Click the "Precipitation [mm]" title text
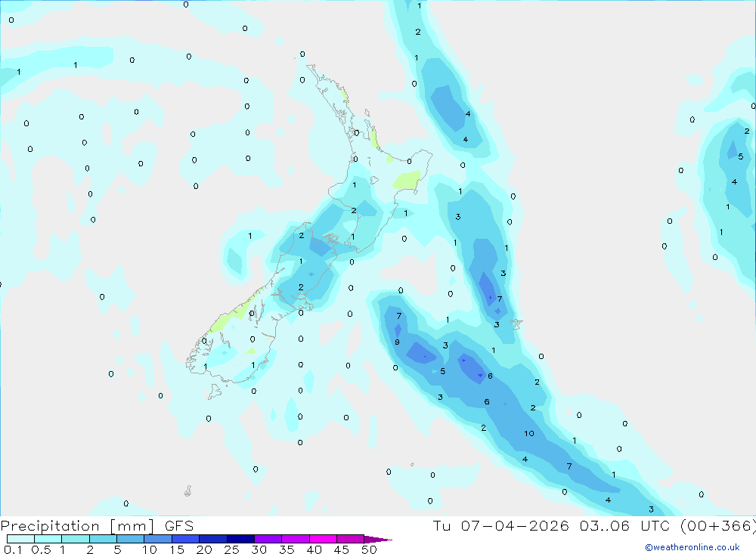Image resolution: width=756 pixels, height=554 pixels. [x=77, y=526]
